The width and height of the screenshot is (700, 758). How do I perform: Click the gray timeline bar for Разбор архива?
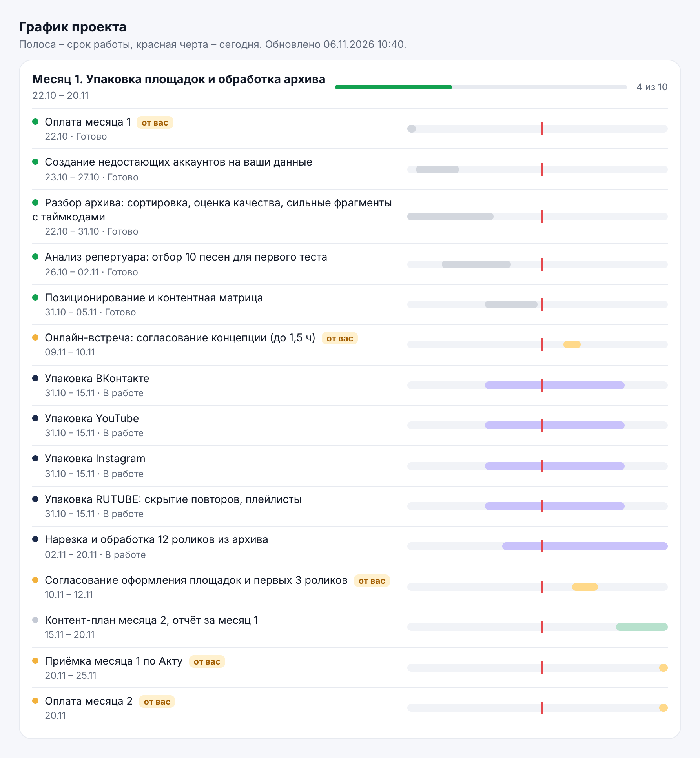click(x=450, y=217)
